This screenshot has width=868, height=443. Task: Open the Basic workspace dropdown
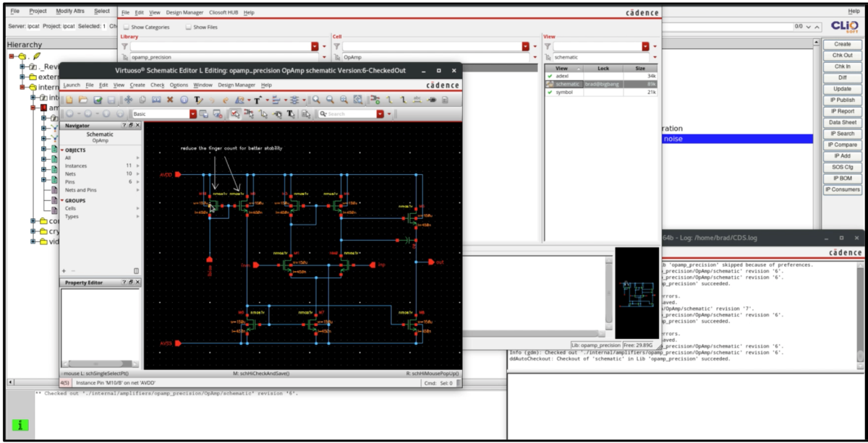(193, 113)
